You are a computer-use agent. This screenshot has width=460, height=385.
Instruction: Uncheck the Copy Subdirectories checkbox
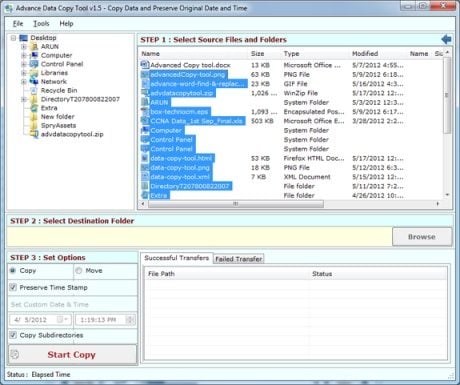pos(13,335)
